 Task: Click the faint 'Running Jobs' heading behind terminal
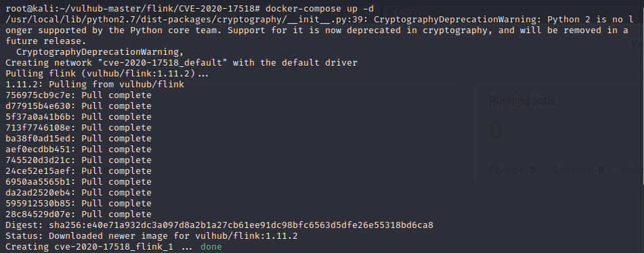click(x=521, y=101)
